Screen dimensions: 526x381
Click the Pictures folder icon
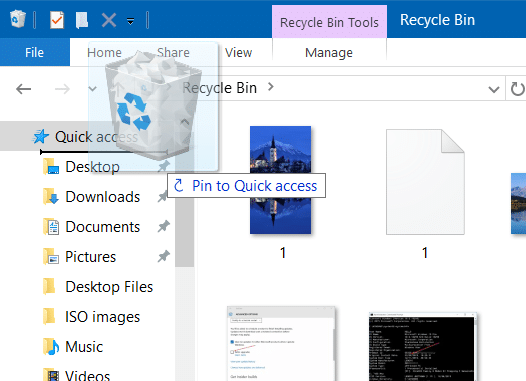click(51, 257)
